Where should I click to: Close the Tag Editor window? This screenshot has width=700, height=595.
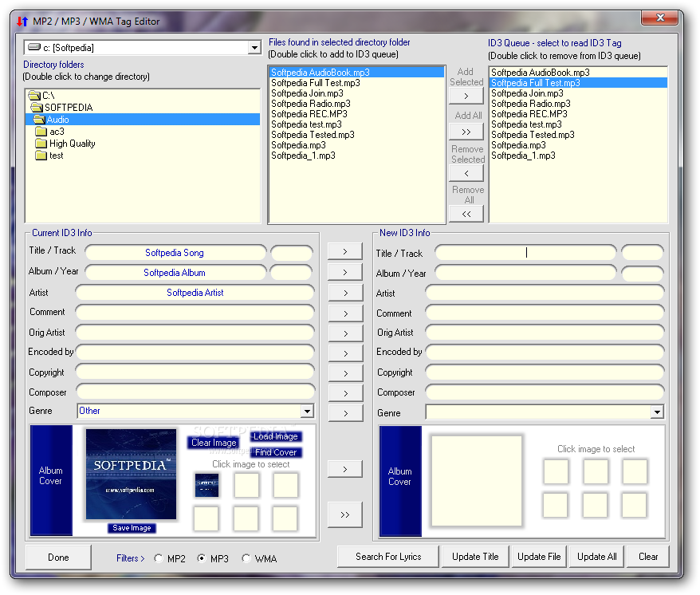click(x=660, y=18)
